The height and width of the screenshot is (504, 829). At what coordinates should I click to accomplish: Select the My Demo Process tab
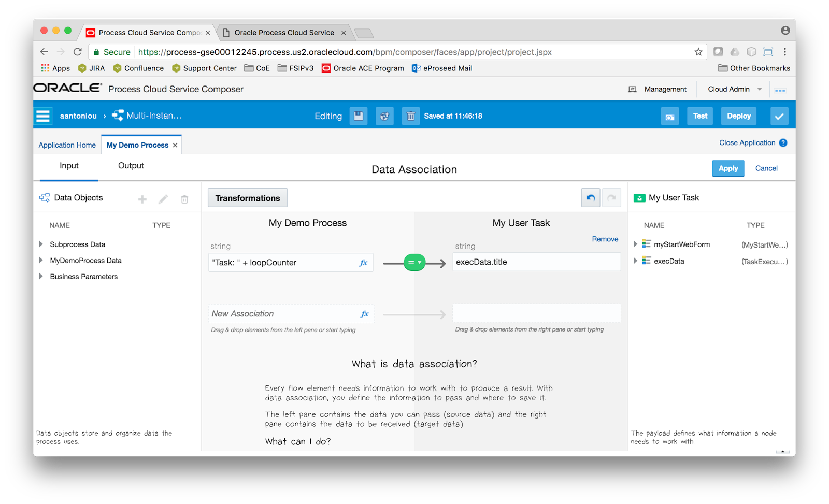[x=137, y=145]
